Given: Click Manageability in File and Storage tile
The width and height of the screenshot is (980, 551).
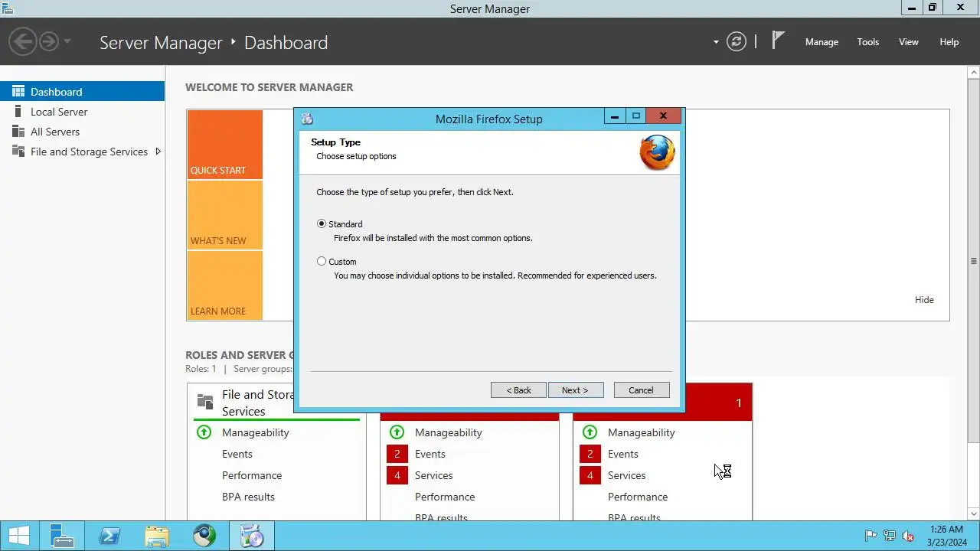Looking at the screenshot, I should (256, 432).
